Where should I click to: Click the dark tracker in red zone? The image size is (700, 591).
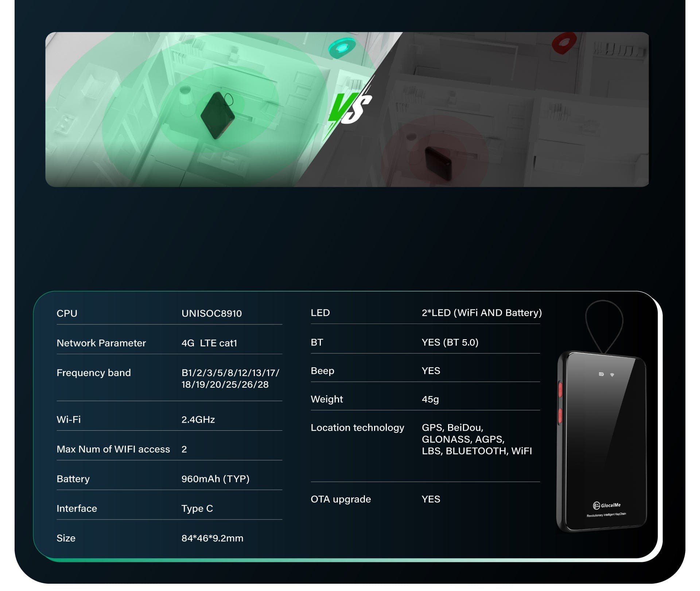(x=438, y=163)
